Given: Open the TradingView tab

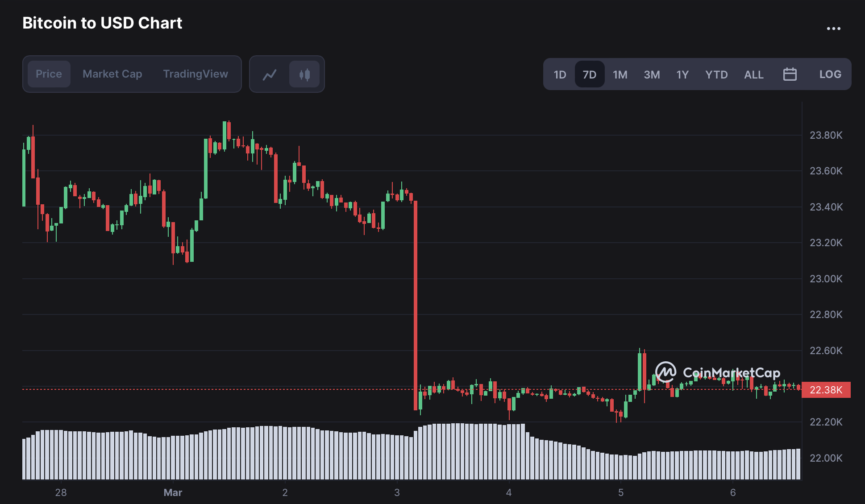Looking at the screenshot, I should click(195, 74).
